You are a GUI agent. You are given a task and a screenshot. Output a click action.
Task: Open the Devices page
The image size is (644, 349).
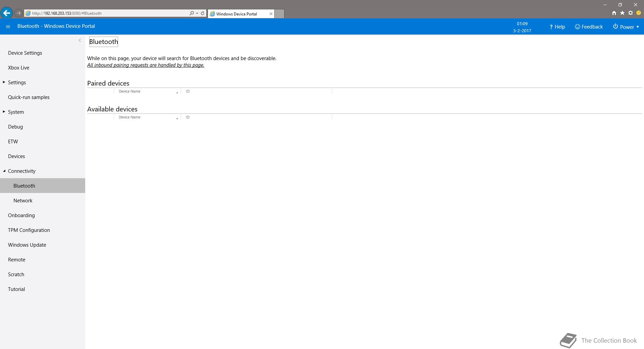pyautogui.click(x=16, y=156)
